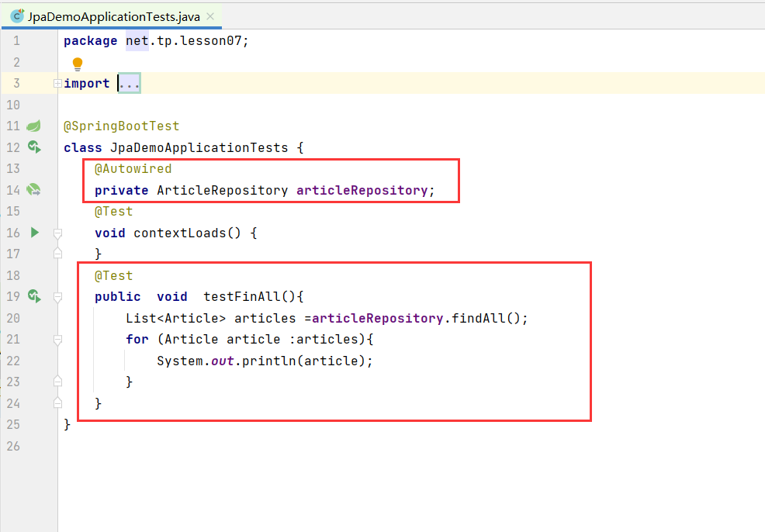The image size is (765, 532).
Task: Click the ArticleRepository type name
Action: click(223, 190)
